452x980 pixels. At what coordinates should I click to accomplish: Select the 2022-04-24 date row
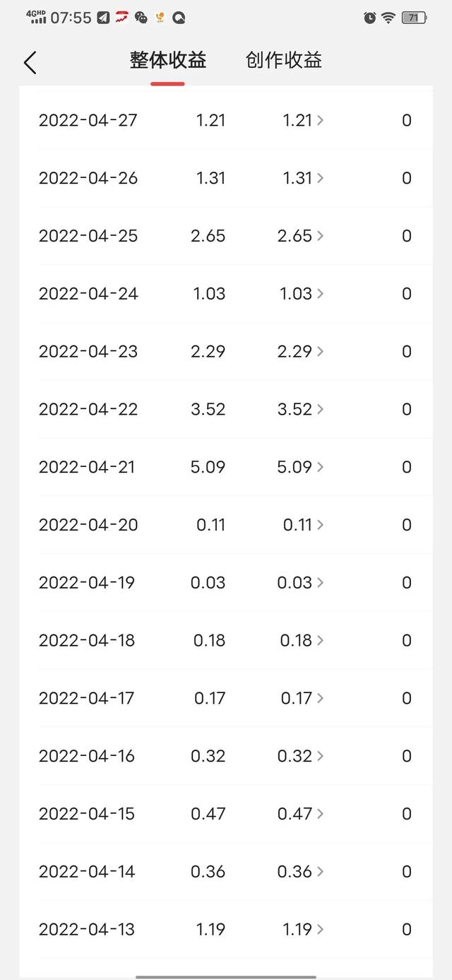88,294
